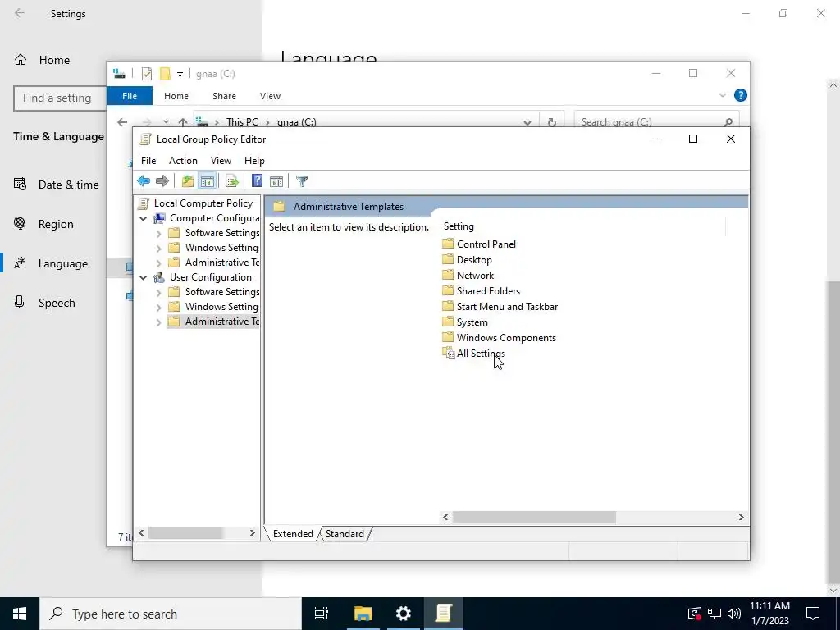Expand Administrative Templates under User Configuration
The height and width of the screenshot is (630, 840).
click(x=158, y=322)
